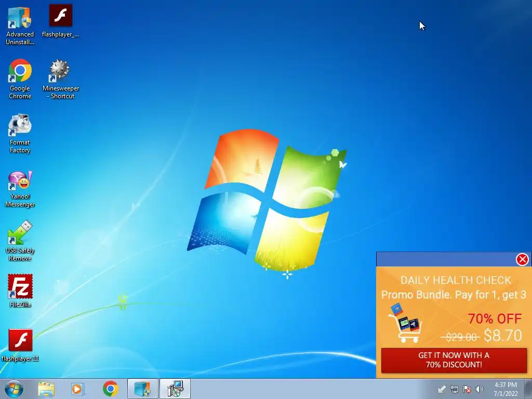Switch to Advanced Uninstaller taskbar window
Viewport: 532px width, 399px height.
pos(142,389)
